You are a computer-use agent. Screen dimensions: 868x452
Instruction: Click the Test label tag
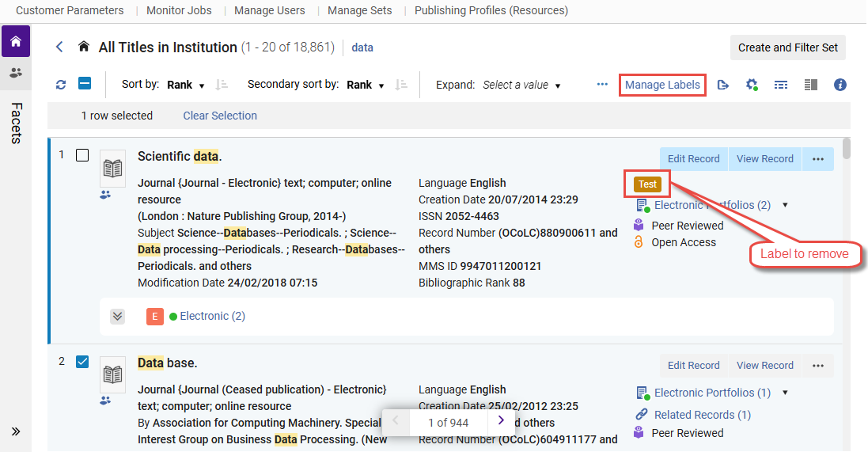647,184
